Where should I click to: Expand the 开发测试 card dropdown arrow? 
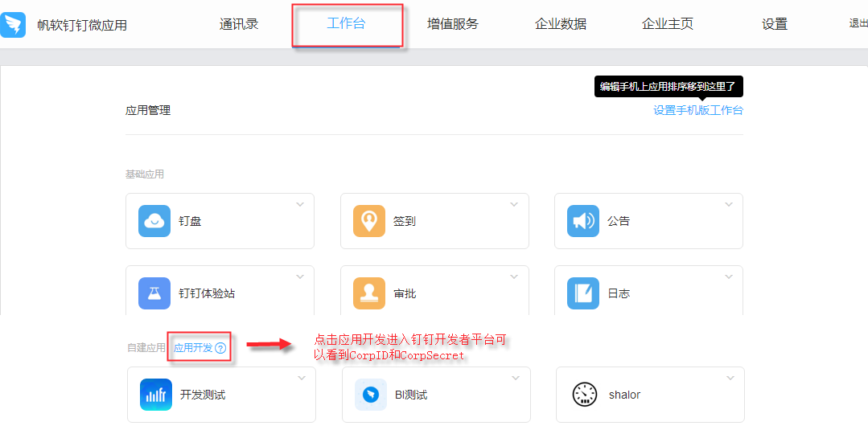[x=302, y=379]
